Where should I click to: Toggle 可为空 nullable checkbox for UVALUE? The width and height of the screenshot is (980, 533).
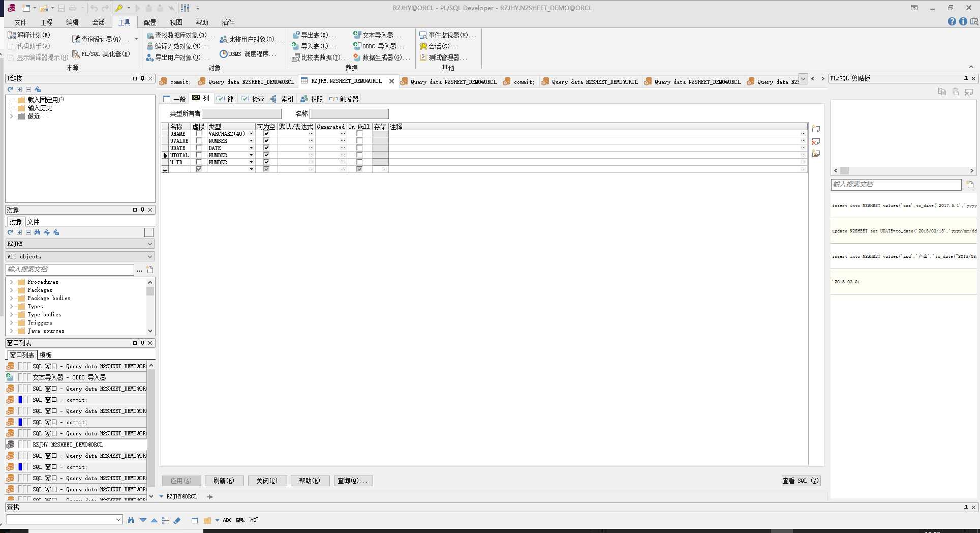coord(266,141)
